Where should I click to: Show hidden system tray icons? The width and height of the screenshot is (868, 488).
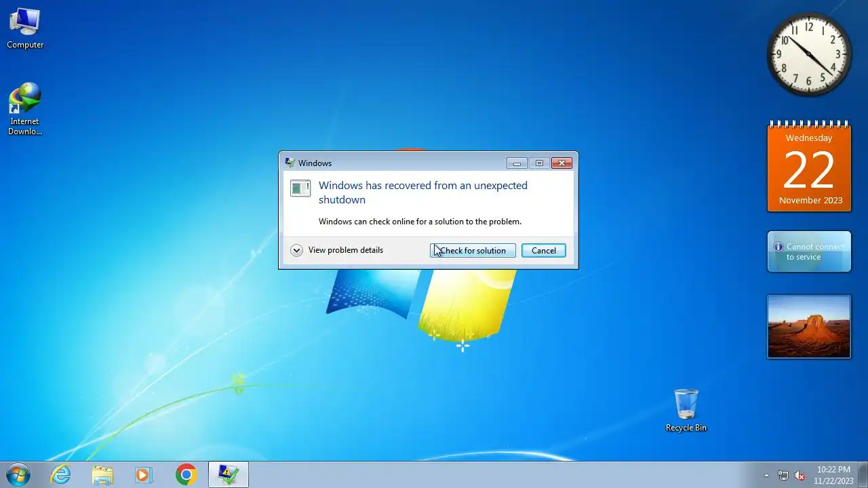[x=767, y=475]
